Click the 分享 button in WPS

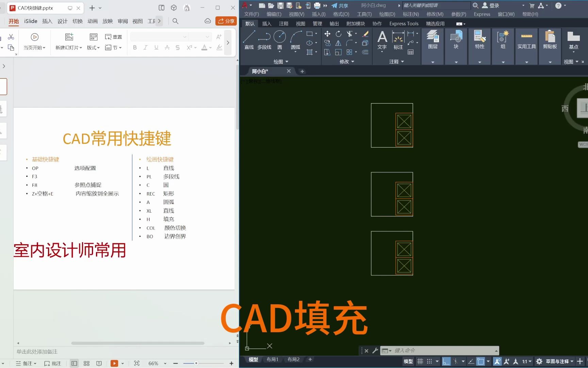pyautogui.click(x=226, y=21)
